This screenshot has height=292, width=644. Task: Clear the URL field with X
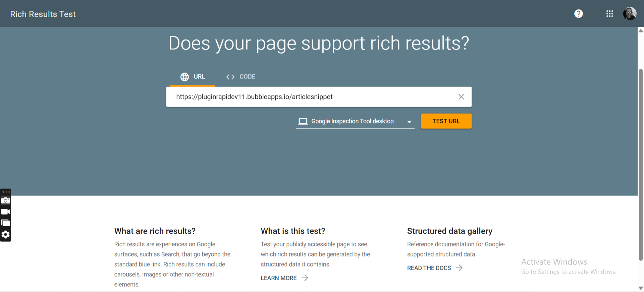461,97
